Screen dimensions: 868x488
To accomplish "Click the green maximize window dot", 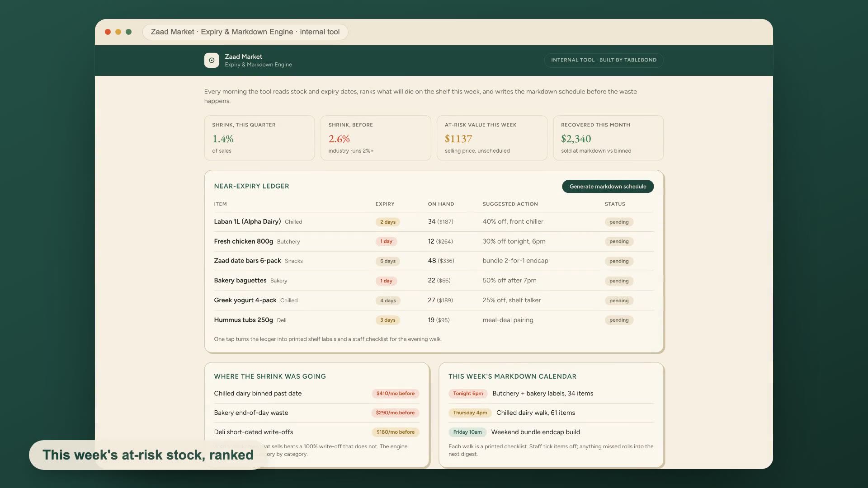I will [128, 32].
